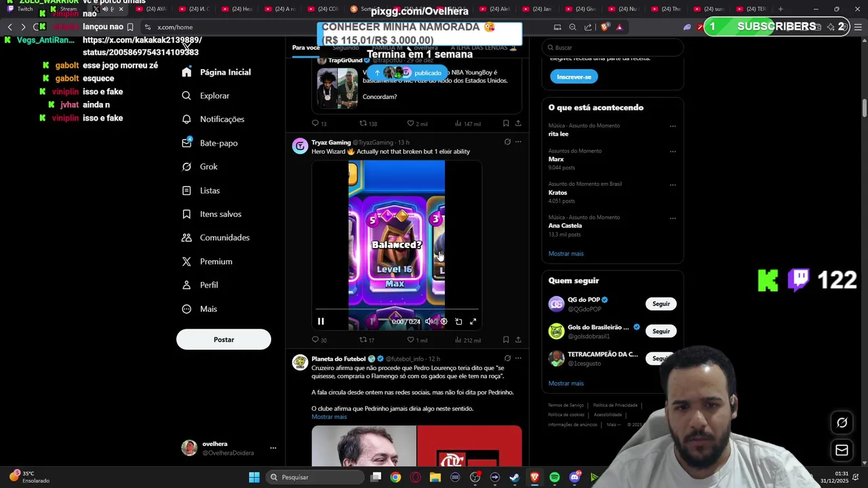Switch to Seguindo tab
Image resolution: width=868 pixels, height=488 pixels.
click(346, 47)
